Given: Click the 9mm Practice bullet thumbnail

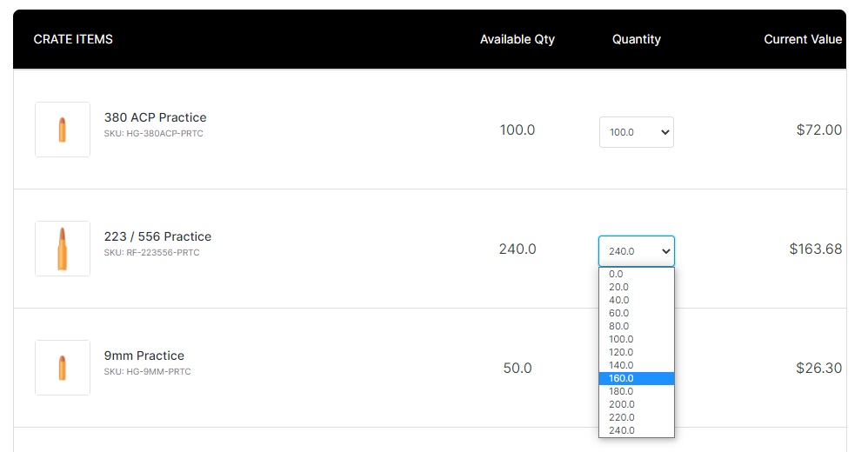Looking at the screenshot, I should (x=63, y=368).
